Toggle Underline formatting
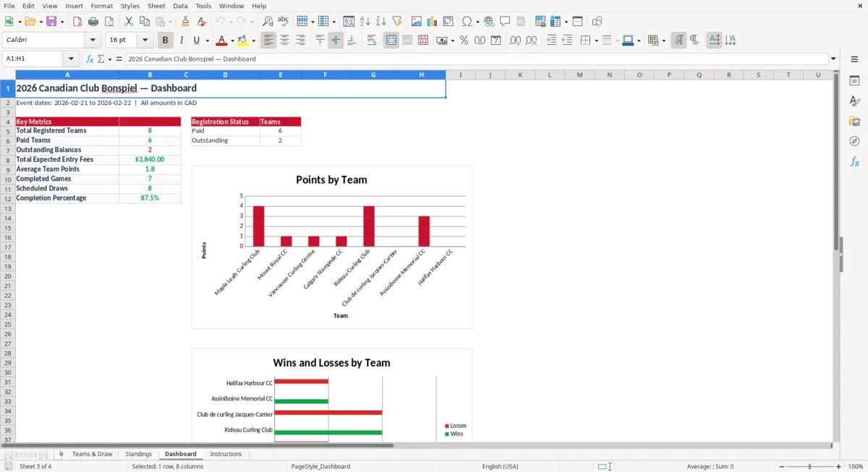 pos(197,41)
